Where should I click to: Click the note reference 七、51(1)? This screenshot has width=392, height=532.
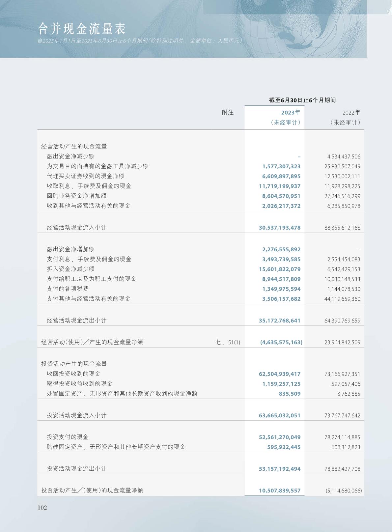click(x=228, y=342)
